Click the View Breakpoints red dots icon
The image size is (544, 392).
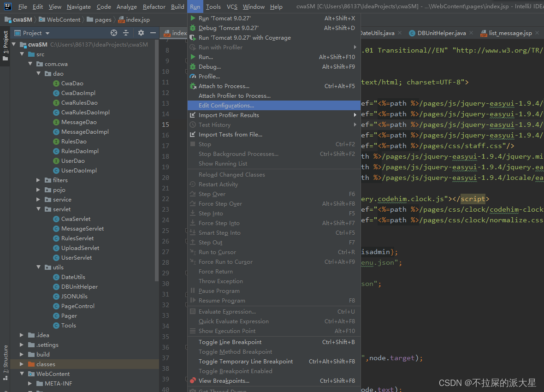[193, 380]
